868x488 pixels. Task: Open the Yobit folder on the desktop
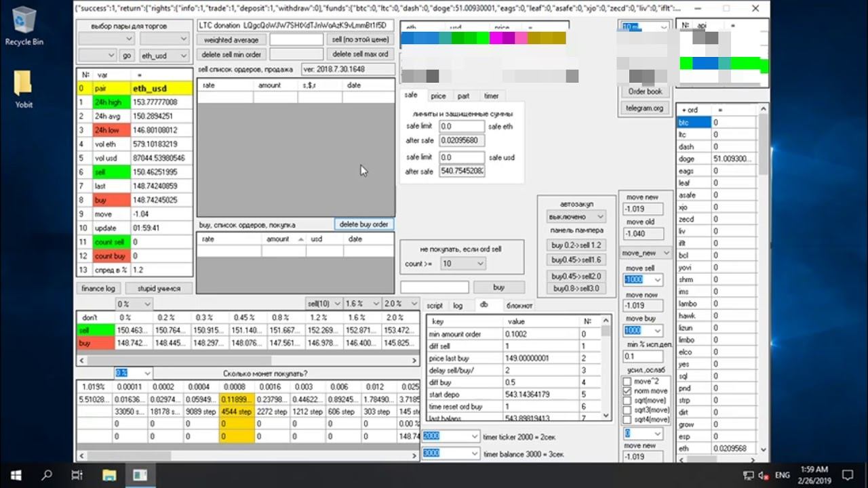[24, 89]
